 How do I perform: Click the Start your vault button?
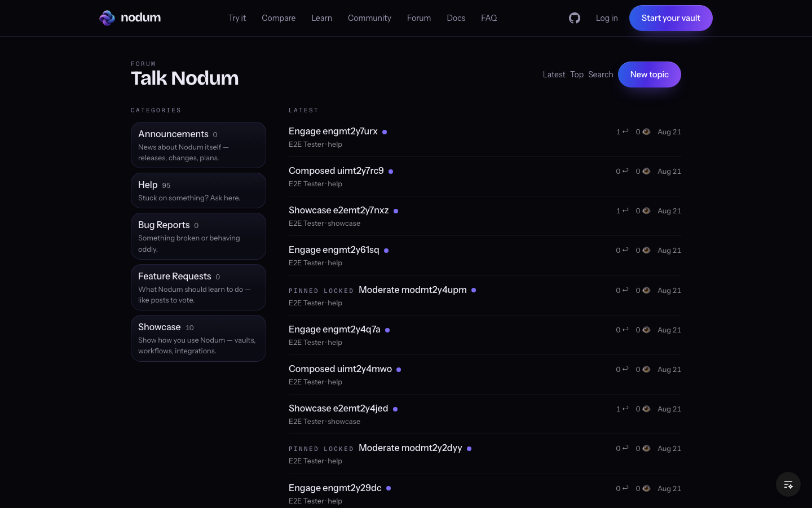(x=671, y=18)
